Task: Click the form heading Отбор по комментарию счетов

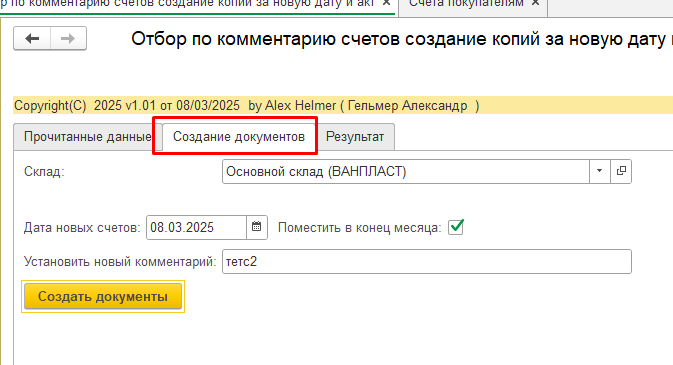Action: click(401, 39)
